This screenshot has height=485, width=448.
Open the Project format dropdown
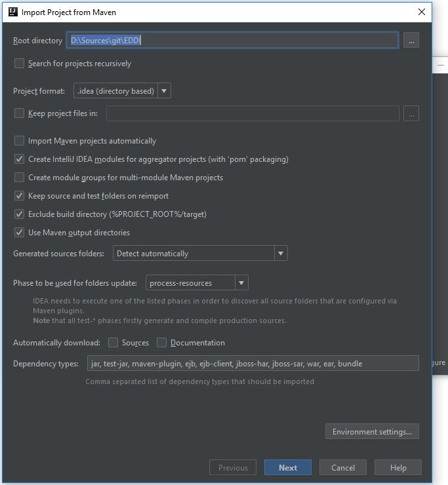coord(122,91)
